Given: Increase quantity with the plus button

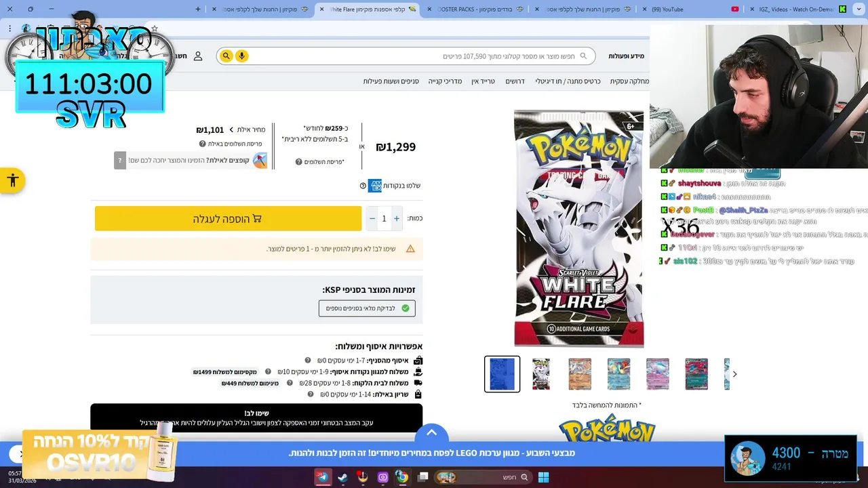Looking at the screenshot, I should 397,218.
